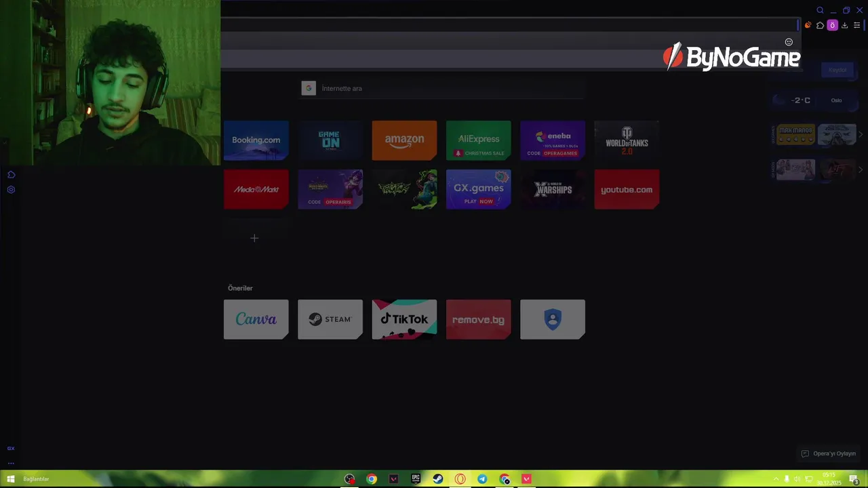
Task: Expand the second GX row arrow
Action: tap(861, 169)
